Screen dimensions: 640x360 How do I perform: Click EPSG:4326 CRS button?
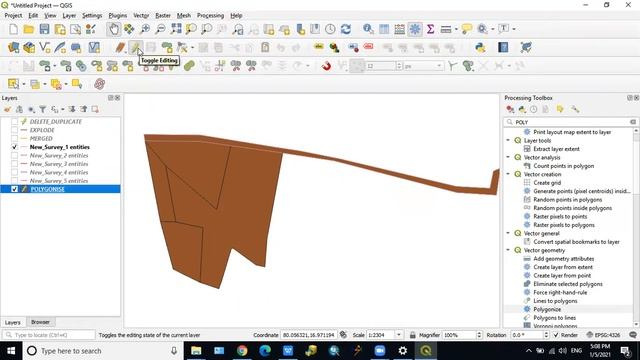tap(603, 335)
